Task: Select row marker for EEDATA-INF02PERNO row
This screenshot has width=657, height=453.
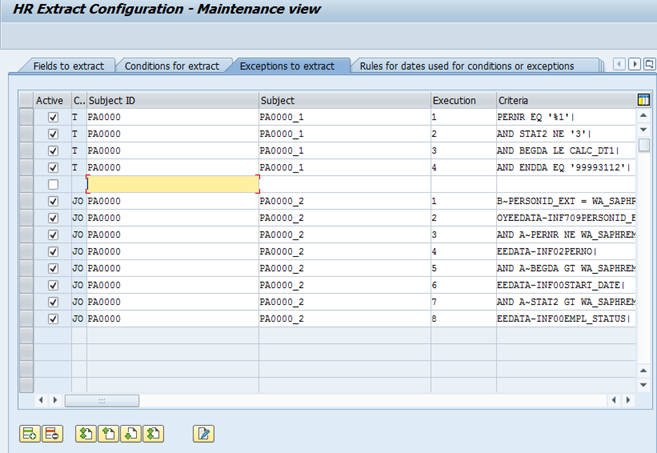Action: (x=26, y=251)
